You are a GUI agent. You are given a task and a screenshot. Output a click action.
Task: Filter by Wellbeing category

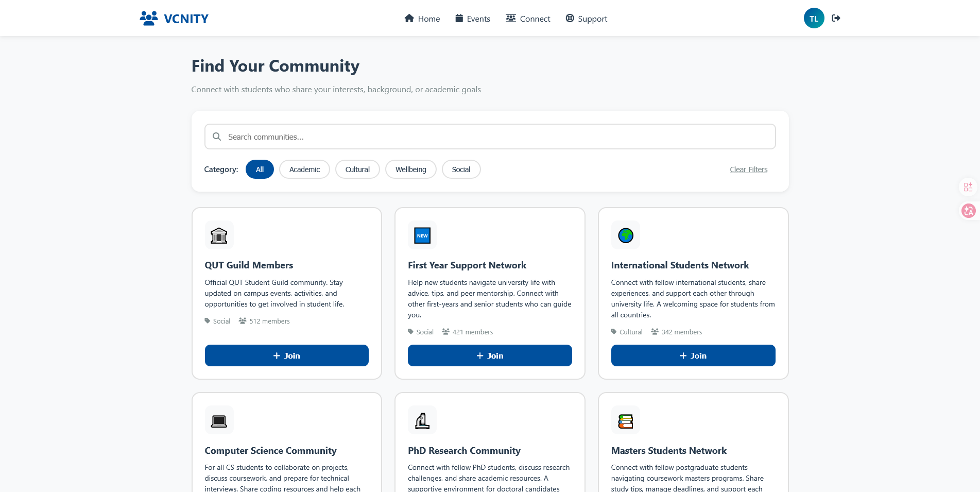pyautogui.click(x=410, y=169)
